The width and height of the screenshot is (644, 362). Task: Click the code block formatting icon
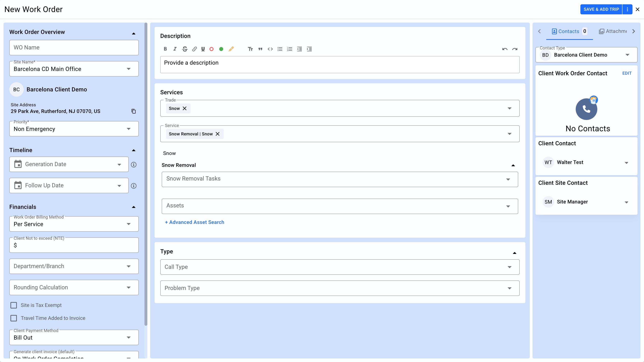pos(270,49)
